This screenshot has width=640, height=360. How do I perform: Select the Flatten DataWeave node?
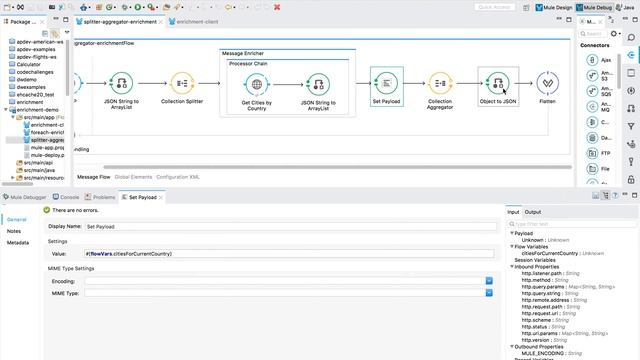click(548, 83)
